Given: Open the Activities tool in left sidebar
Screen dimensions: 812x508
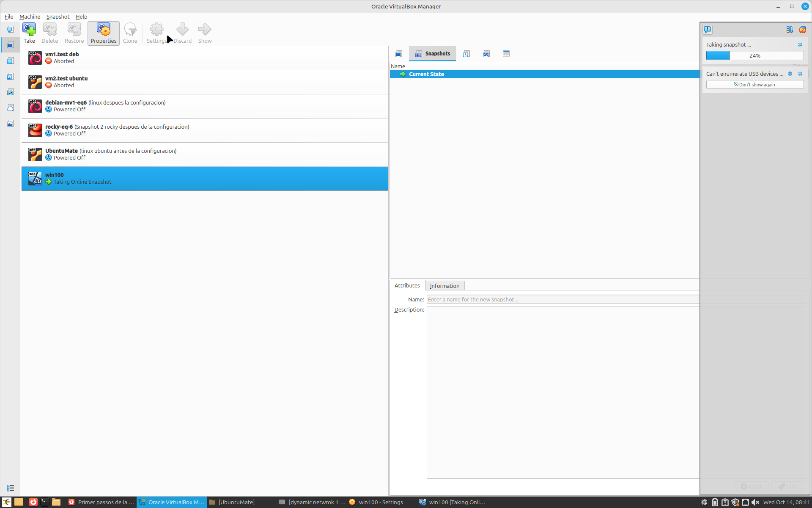Looking at the screenshot, I should 11,123.
